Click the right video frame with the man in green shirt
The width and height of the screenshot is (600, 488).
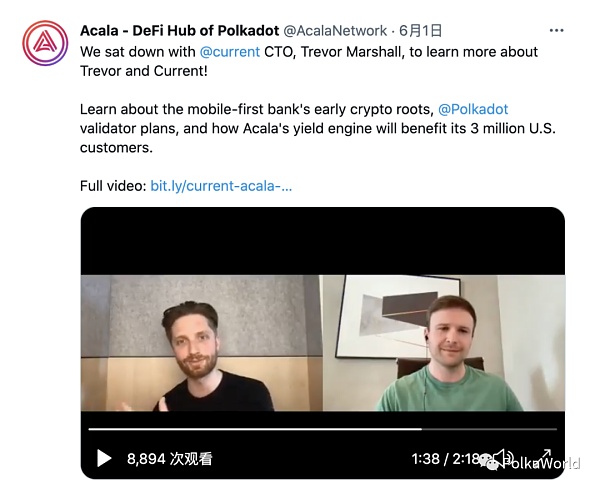coord(444,343)
